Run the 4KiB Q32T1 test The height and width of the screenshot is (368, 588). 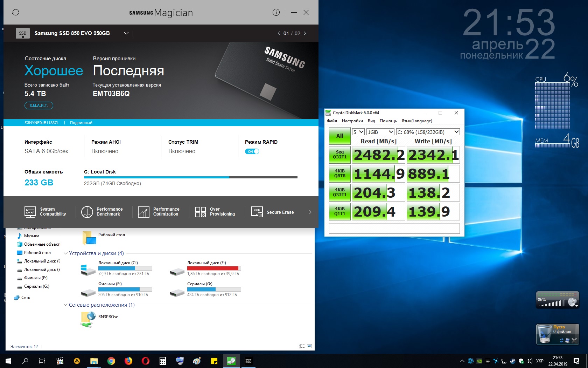pyautogui.click(x=340, y=192)
